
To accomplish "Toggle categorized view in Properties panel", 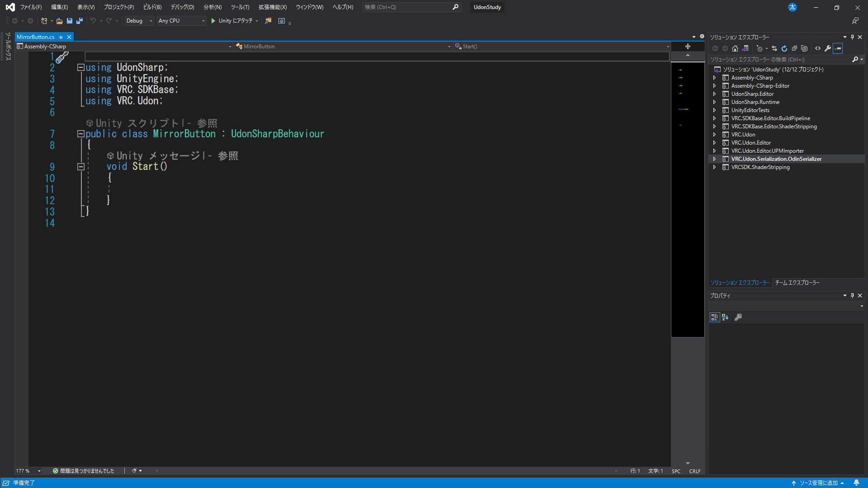I will (714, 317).
